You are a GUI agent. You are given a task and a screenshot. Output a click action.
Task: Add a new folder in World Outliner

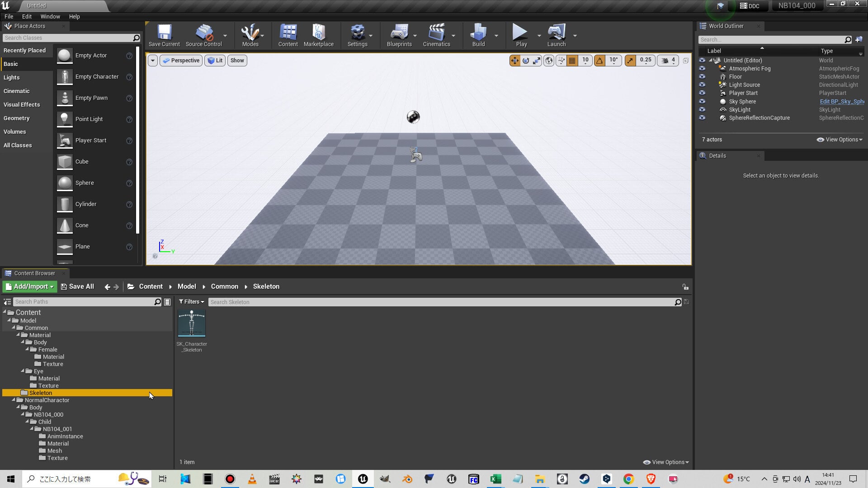point(859,40)
